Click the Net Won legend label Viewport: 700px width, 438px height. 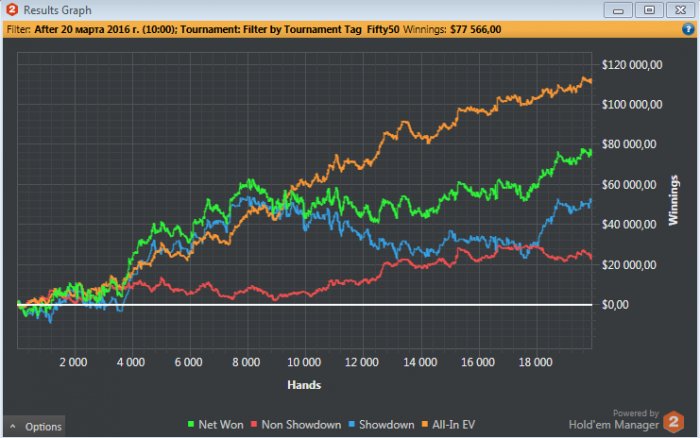221,425
